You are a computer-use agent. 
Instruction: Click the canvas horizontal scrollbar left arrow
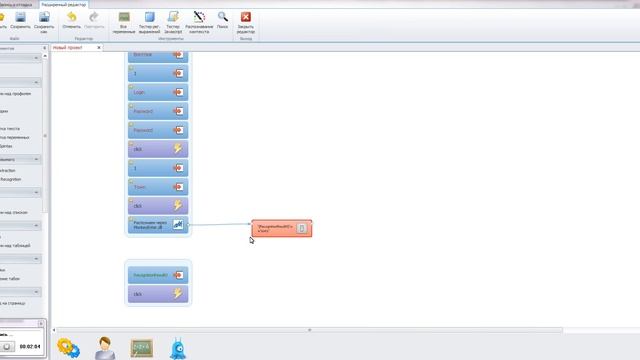point(54,330)
